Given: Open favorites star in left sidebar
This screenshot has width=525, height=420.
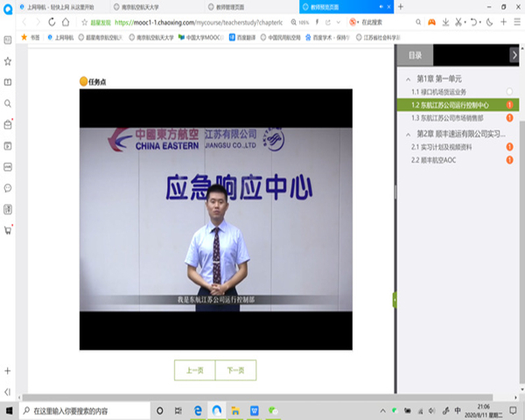Looking at the screenshot, I should [x=8, y=61].
